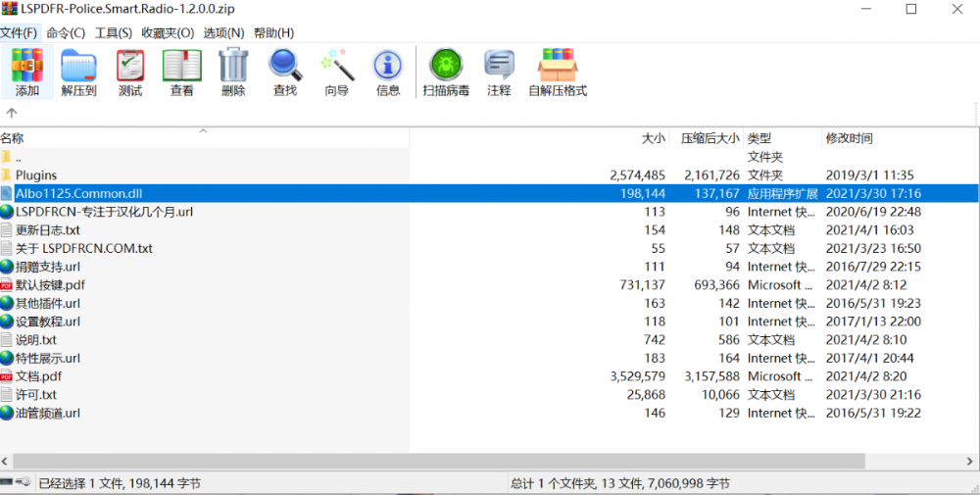
Task: Open the 工具(S) menu
Action: [x=113, y=33]
